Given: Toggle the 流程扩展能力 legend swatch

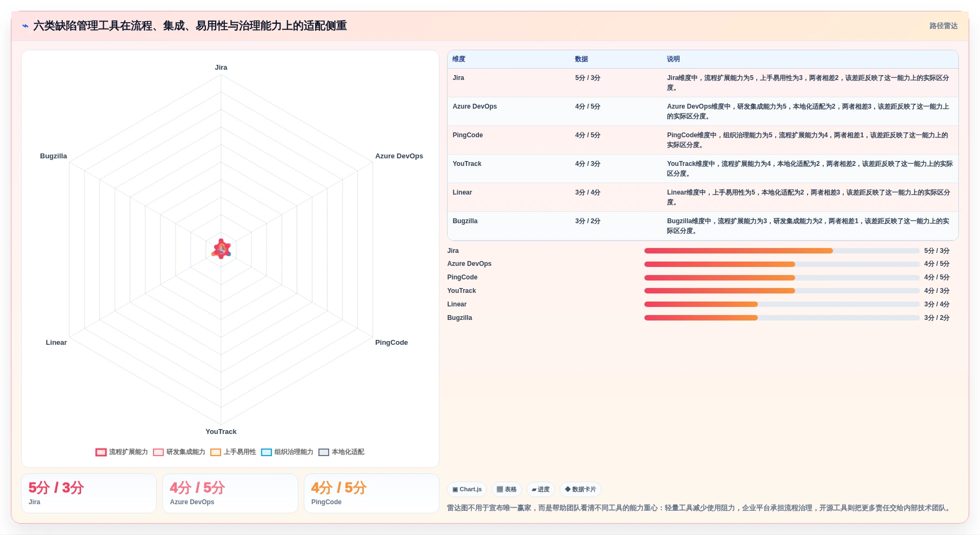Looking at the screenshot, I should click(101, 452).
